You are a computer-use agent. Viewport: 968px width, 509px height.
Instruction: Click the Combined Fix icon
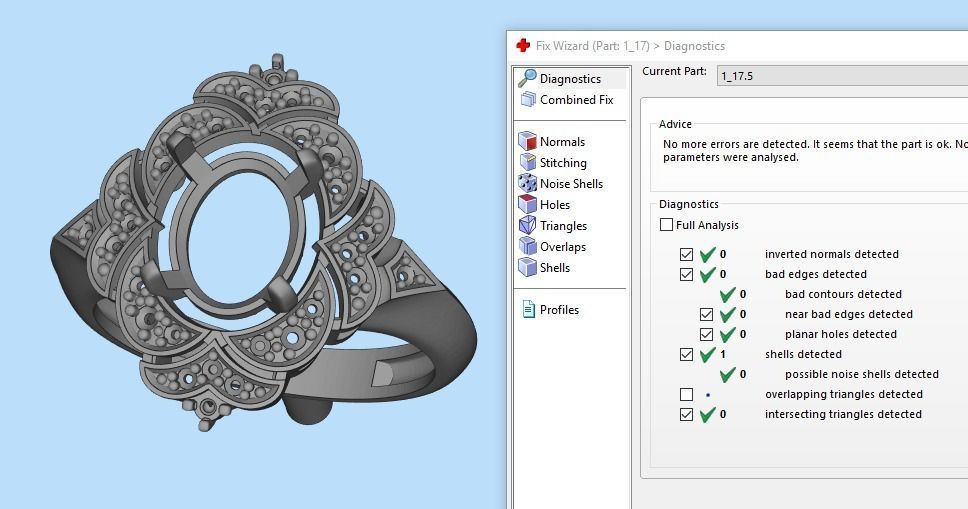pyautogui.click(x=528, y=99)
